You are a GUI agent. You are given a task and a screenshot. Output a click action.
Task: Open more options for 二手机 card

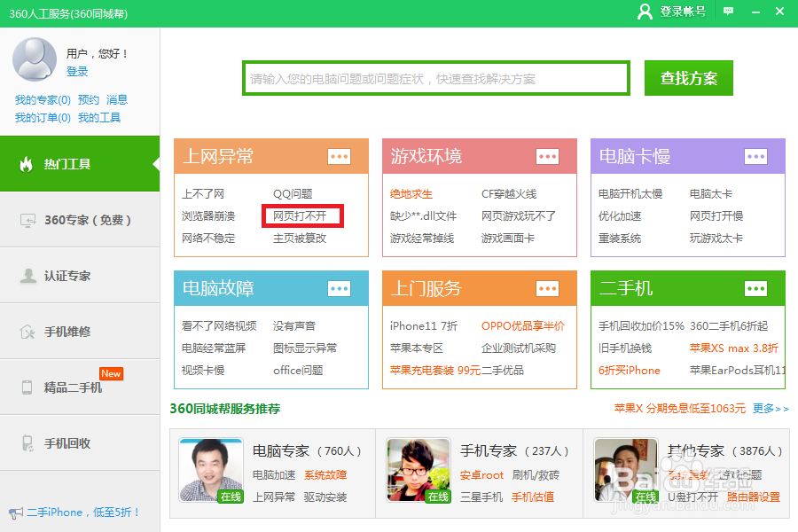[755, 289]
